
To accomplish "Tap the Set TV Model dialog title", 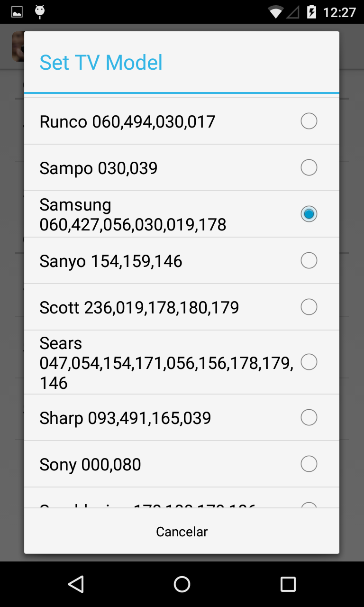I will click(x=101, y=63).
